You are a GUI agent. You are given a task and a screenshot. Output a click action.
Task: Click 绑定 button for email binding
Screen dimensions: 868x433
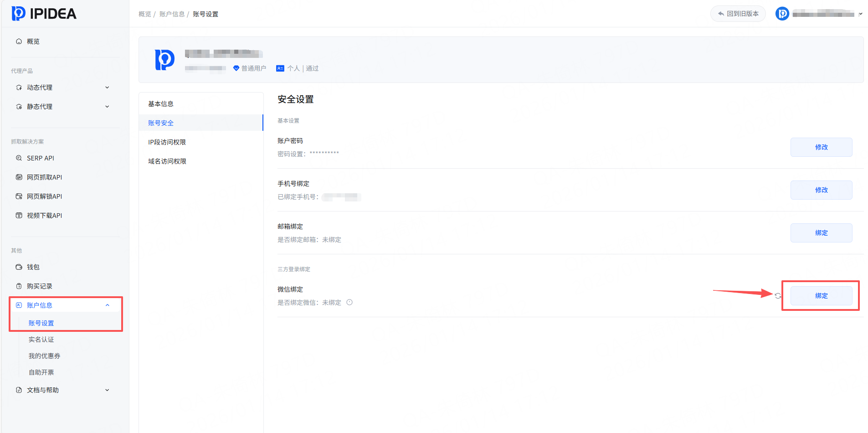pyautogui.click(x=821, y=233)
